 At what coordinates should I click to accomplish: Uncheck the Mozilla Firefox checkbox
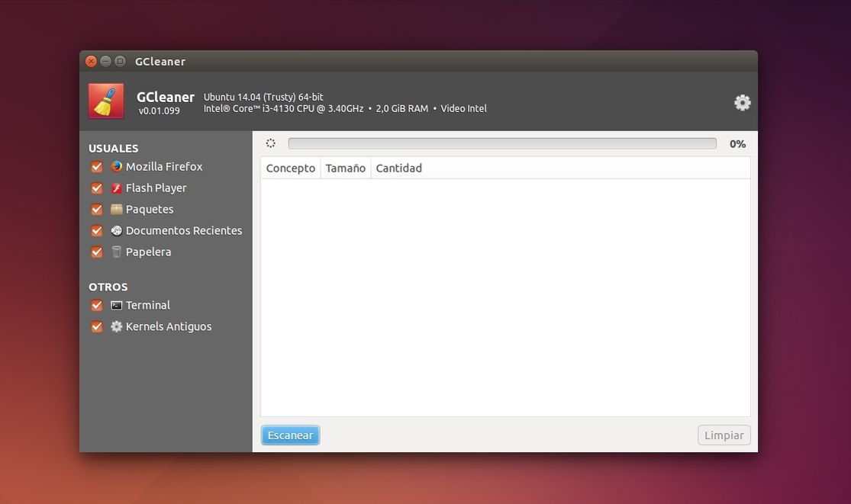pos(97,167)
